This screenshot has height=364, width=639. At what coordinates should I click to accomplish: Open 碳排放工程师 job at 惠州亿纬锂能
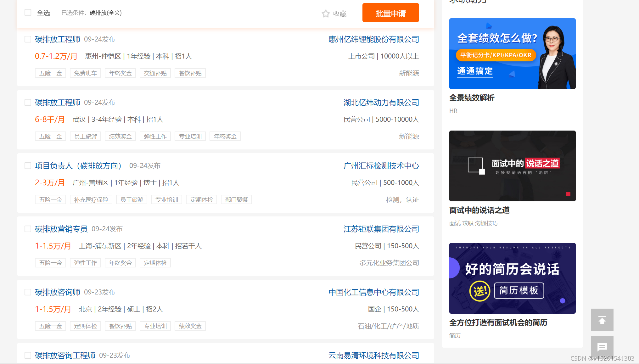click(x=58, y=39)
